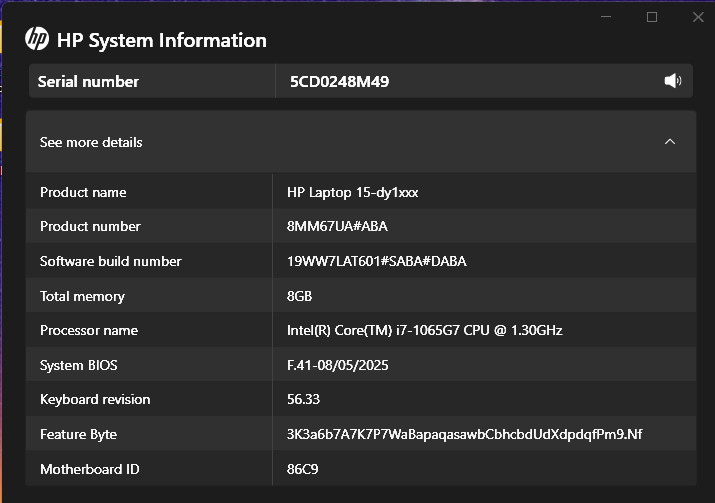Image resolution: width=715 pixels, height=503 pixels.
Task: Select BIOS value F.41-08/05/2025
Action: tap(337, 365)
